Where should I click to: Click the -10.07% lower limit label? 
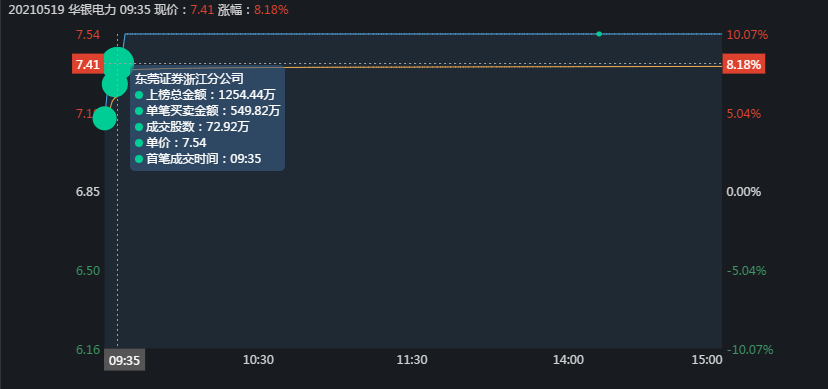[x=750, y=349]
